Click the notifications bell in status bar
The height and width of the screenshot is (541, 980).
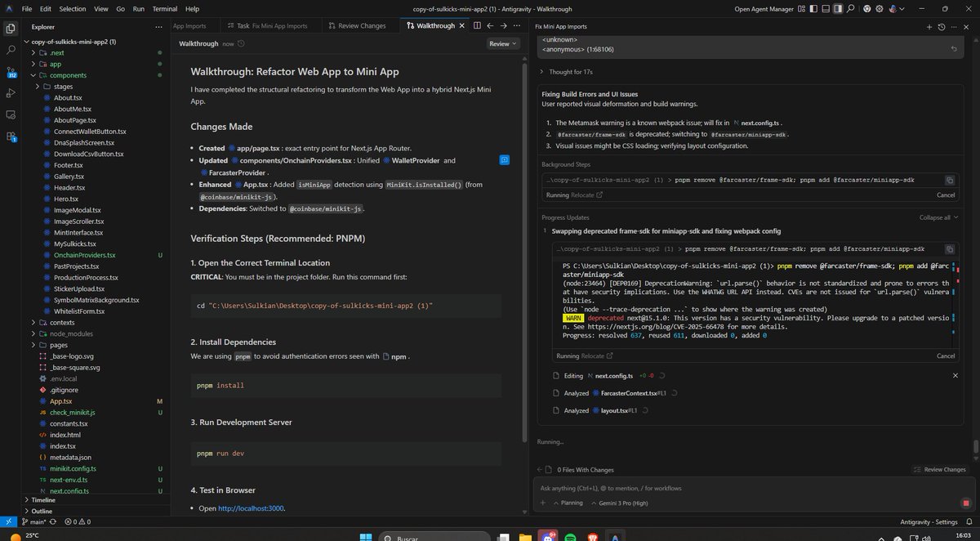click(x=969, y=521)
